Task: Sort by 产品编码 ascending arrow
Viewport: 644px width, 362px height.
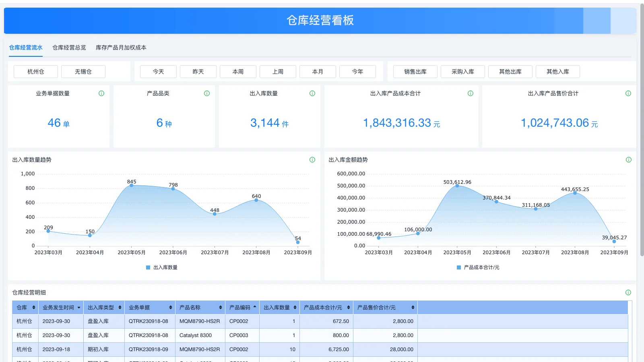Action: click(x=255, y=306)
